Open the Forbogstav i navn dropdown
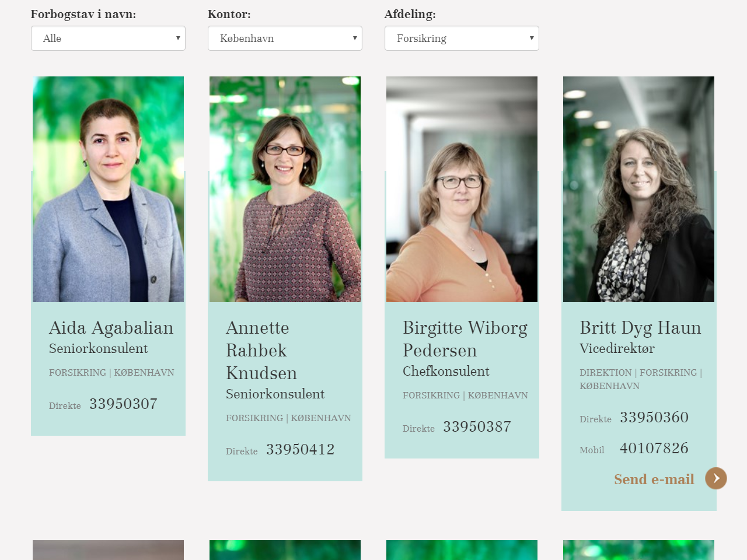The image size is (747, 560). [108, 38]
